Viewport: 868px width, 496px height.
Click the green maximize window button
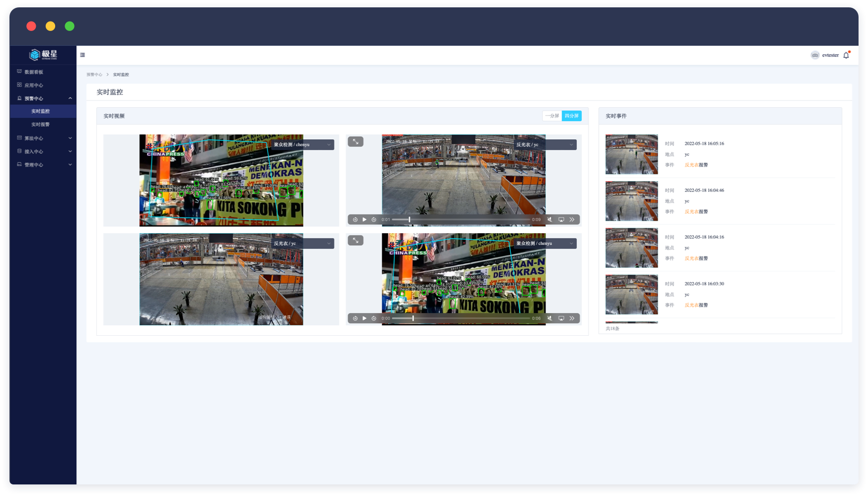point(69,26)
